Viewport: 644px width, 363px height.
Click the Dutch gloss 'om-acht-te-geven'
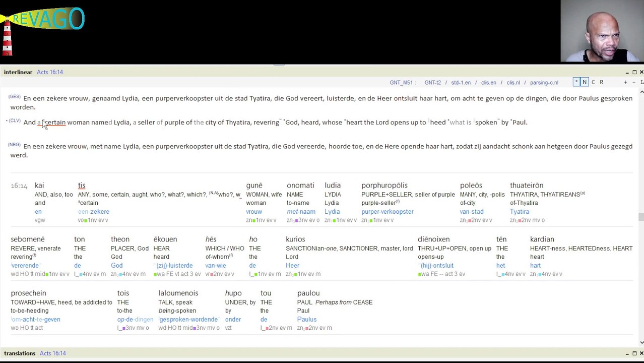36,320
